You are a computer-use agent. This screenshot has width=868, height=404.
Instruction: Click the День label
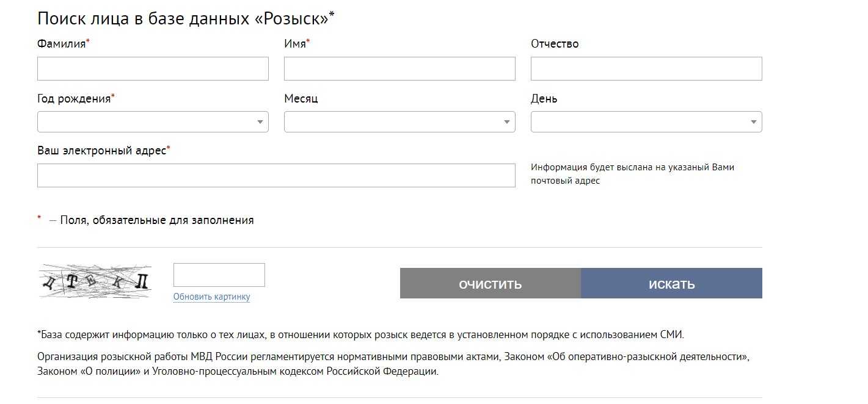coord(544,99)
